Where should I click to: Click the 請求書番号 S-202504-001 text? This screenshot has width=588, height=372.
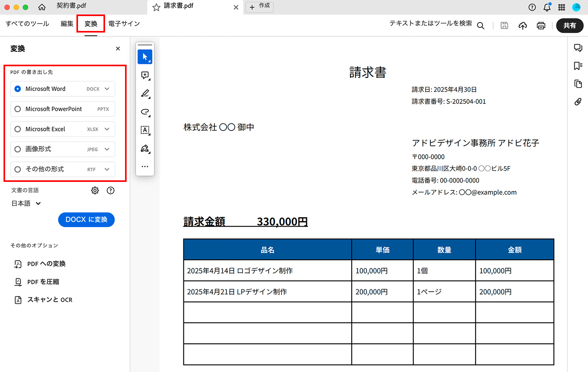[x=448, y=102]
